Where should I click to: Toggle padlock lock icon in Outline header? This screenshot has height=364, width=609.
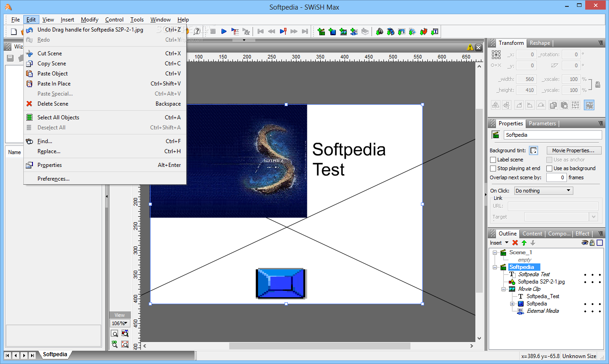click(x=592, y=243)
